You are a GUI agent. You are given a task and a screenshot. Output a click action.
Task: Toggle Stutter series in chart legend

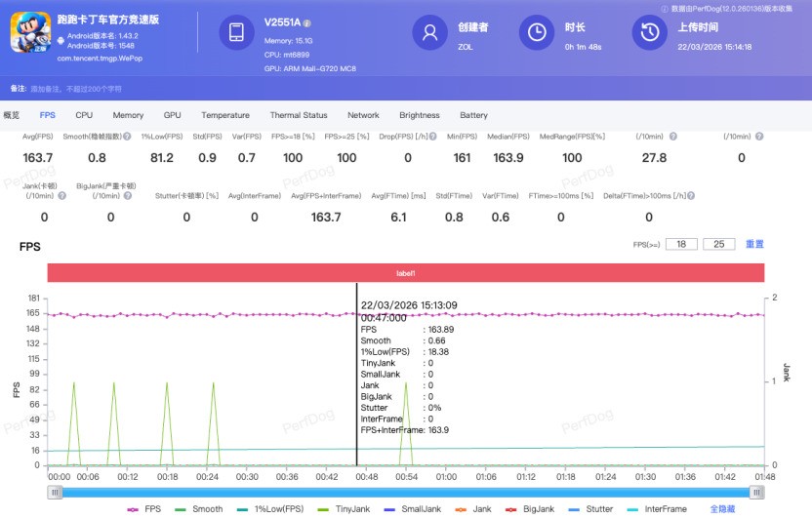(x=590, y=509)
